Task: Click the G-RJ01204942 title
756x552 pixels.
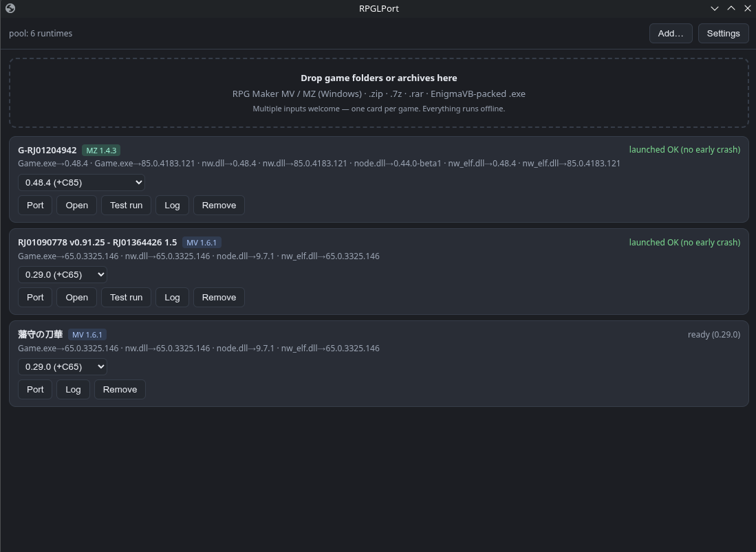Action: tap(47, 151)
